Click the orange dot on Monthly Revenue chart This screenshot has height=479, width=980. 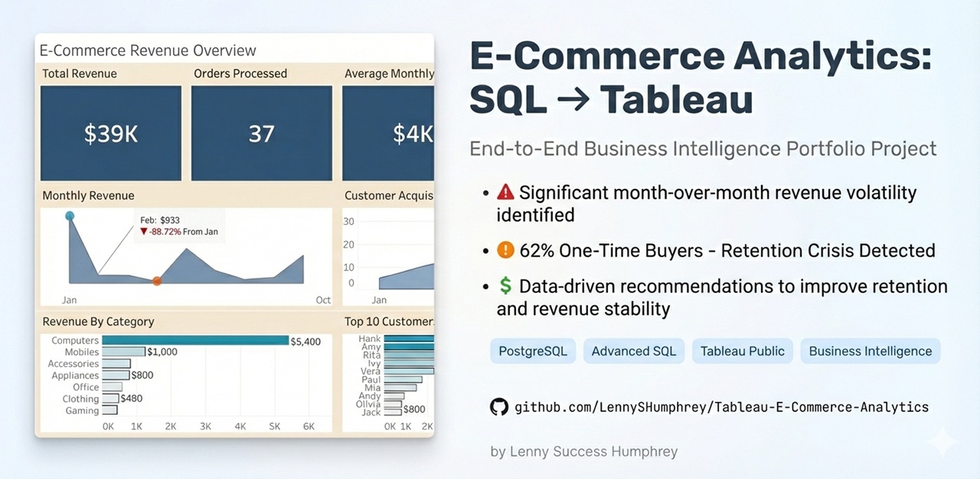click(157, 281)
